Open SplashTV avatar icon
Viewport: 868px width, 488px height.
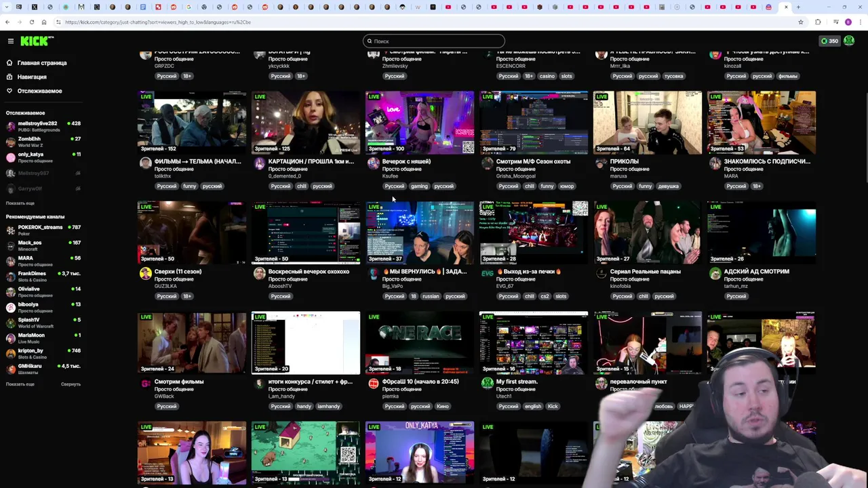(10, 323)
